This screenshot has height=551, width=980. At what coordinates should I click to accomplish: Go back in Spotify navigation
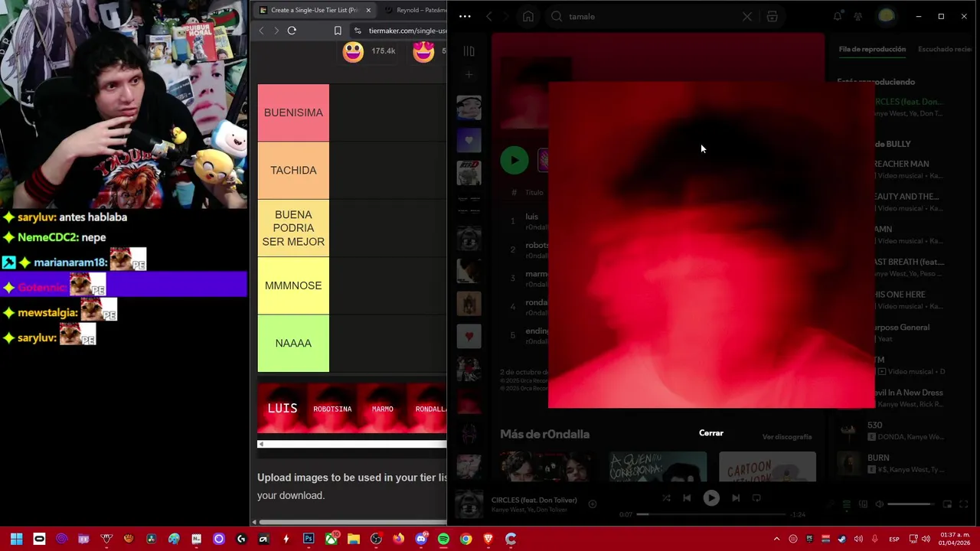tap(488, 16)
